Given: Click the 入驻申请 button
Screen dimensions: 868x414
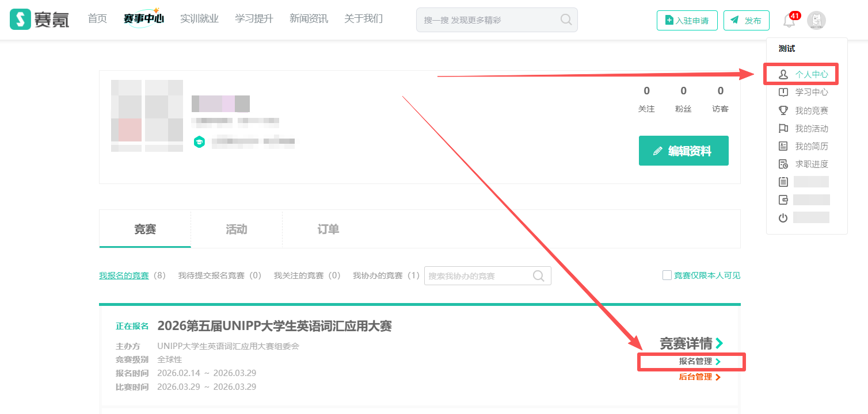Looking at the screenshot, I should pyautogui.click(x=686, y=21).
